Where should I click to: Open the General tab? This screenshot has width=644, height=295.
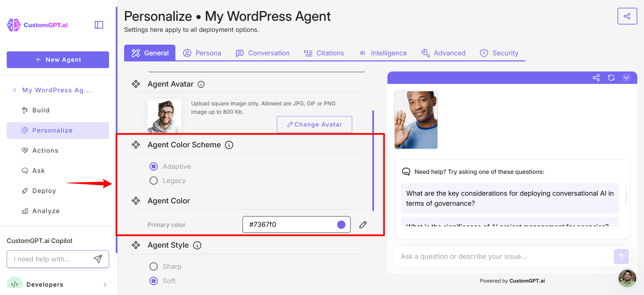[x=150, y=53]
